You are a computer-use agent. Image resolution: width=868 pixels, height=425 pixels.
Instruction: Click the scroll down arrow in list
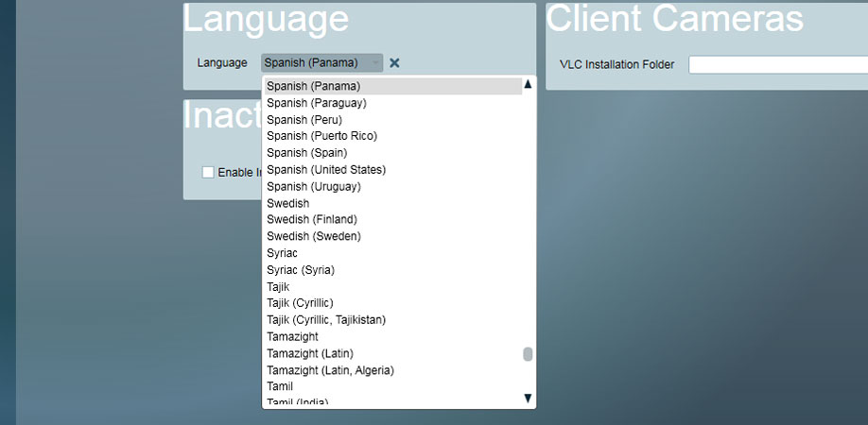point(528,399)
